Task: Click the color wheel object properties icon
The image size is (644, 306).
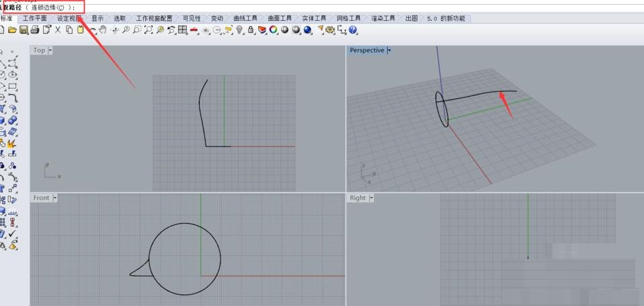Action: [274, 30]
